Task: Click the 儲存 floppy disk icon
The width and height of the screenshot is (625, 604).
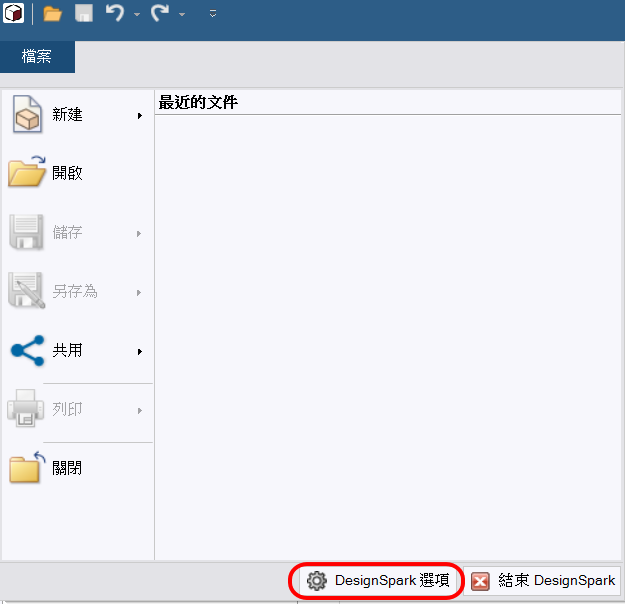Action: pos(26,232)
